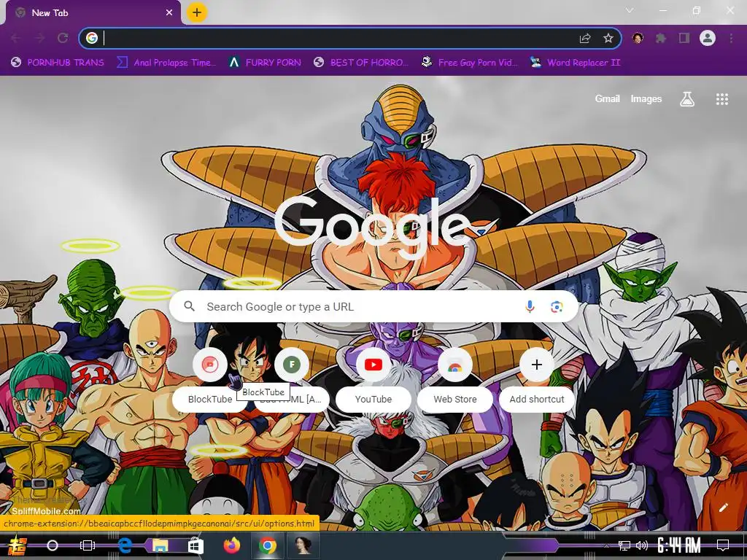The height and width of the screenshot is (560, 747).
Task: Open the volume control in system tray
Action: coord(642,545)
